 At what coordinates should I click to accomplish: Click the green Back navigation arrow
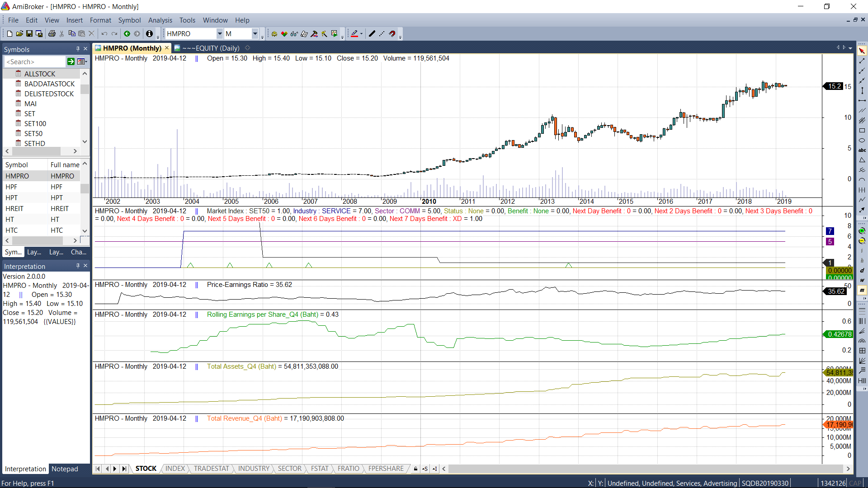click(127, 34)
